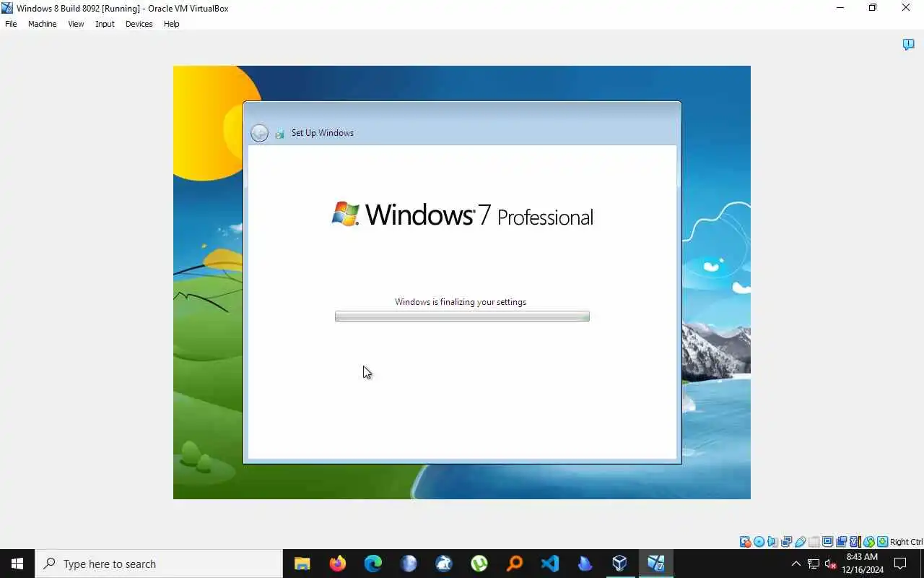924x578 pixels.
Task: Open the Help menu
Action: (171, 24)
